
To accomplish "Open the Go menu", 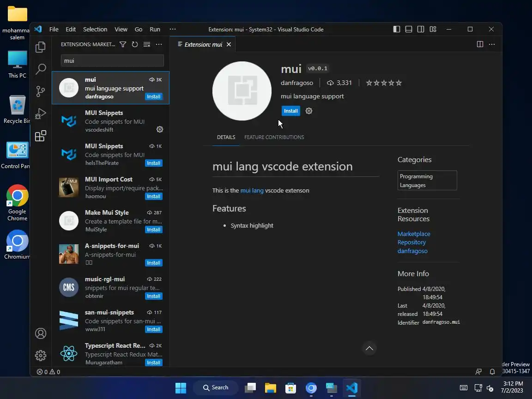I will pos(139,29).
